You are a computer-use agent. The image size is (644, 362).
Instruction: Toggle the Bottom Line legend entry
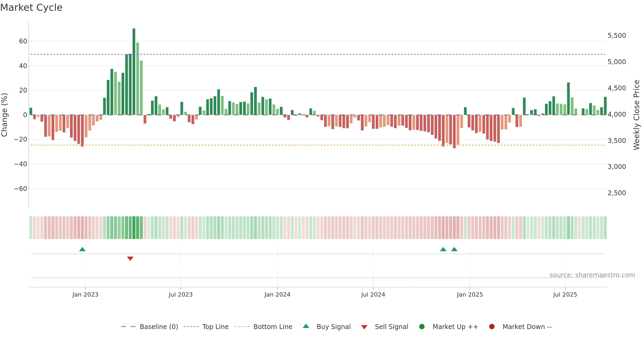point(263,327)
